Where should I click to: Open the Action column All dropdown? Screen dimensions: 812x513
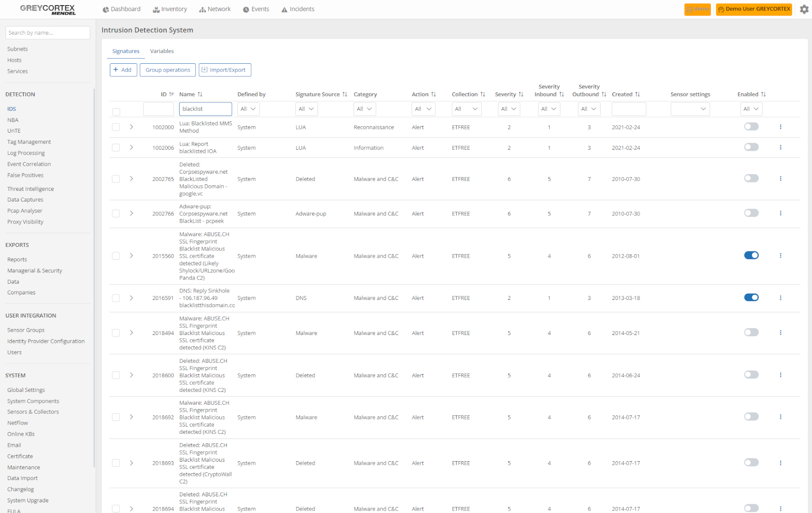click(423, 109)
